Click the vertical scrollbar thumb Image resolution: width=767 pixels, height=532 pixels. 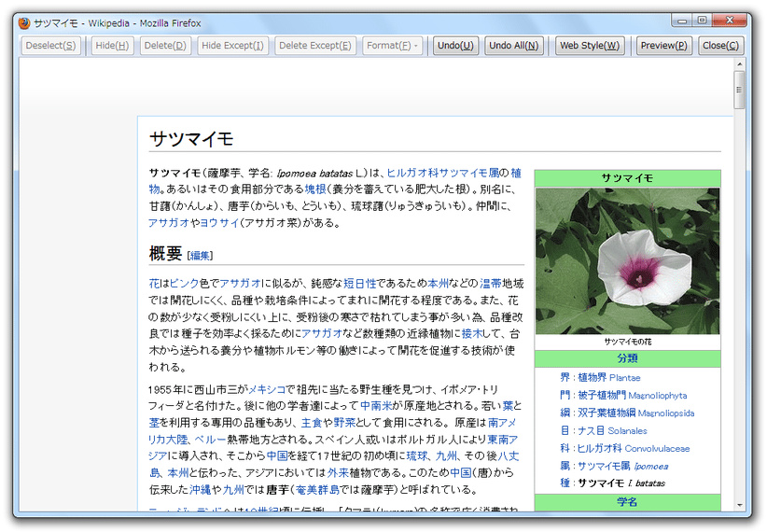(739, 90)
